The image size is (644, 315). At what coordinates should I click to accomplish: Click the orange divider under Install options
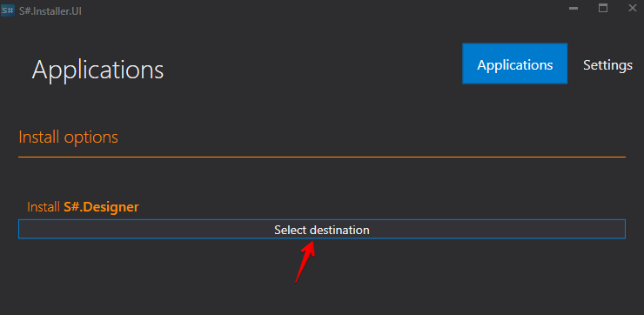tap(322, 157)
